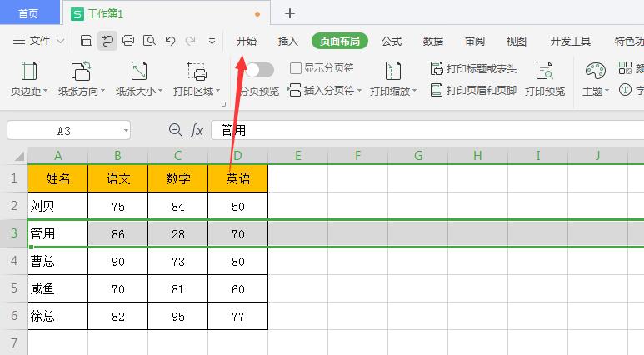This screenshot has height=355, width=644.
Task: Click the Name Box showing A3
Action: click(x=63, y=131)
